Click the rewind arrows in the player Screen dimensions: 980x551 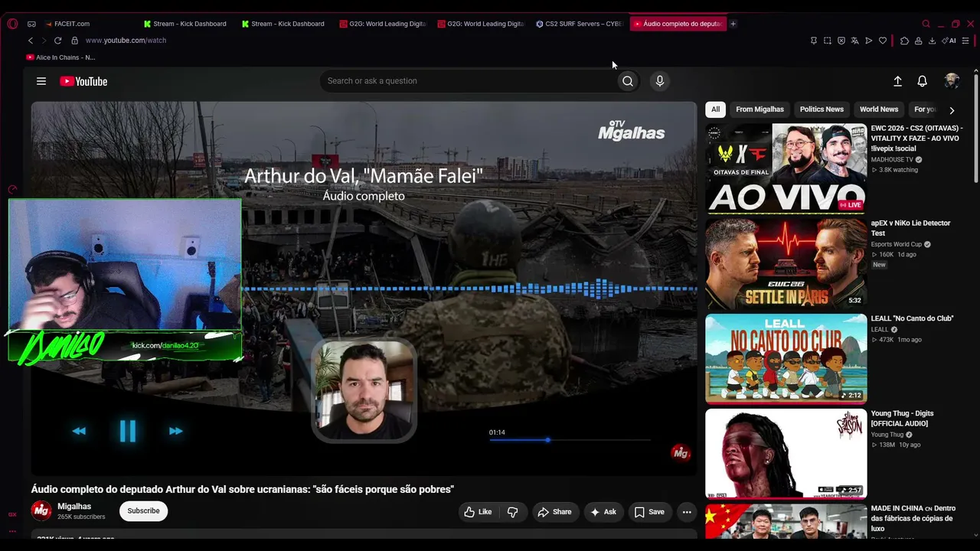click(x=79, y=432)
